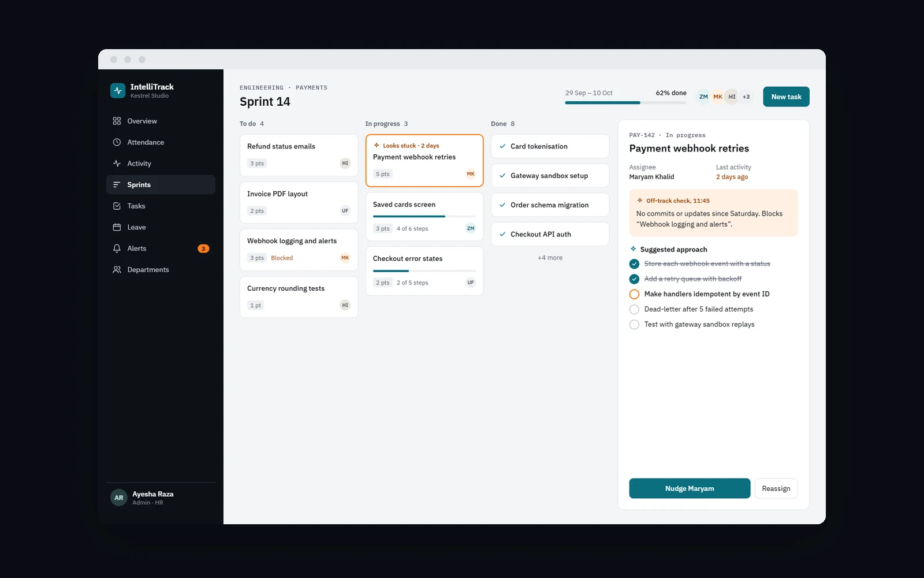
Task: Click the sprint 62% done progress bar
Action: pos(625,103)
